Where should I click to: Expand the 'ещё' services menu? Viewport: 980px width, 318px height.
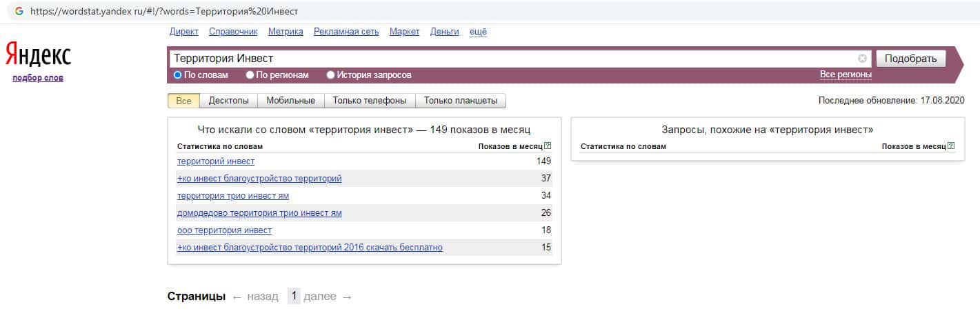(478, 32)
